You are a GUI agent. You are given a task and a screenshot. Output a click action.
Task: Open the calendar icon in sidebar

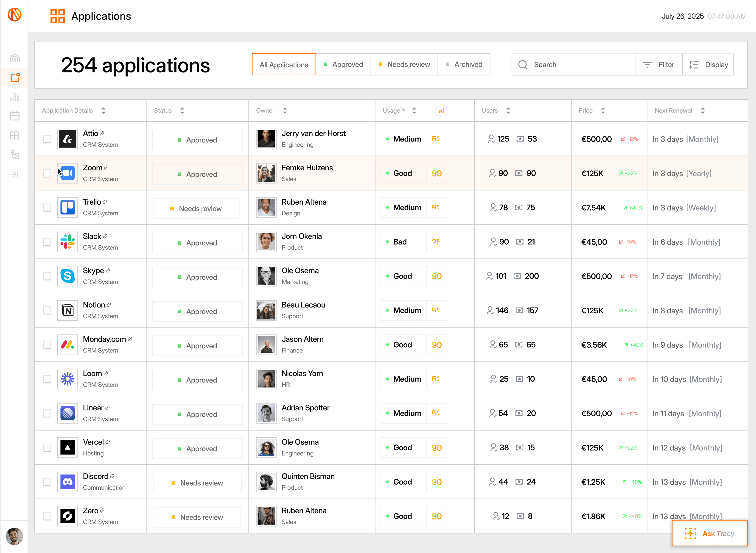tap(15, 116)
